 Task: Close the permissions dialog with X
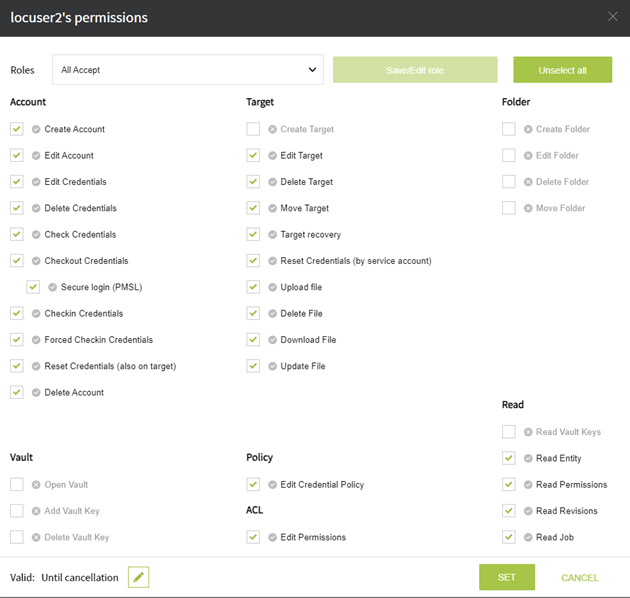613,17
